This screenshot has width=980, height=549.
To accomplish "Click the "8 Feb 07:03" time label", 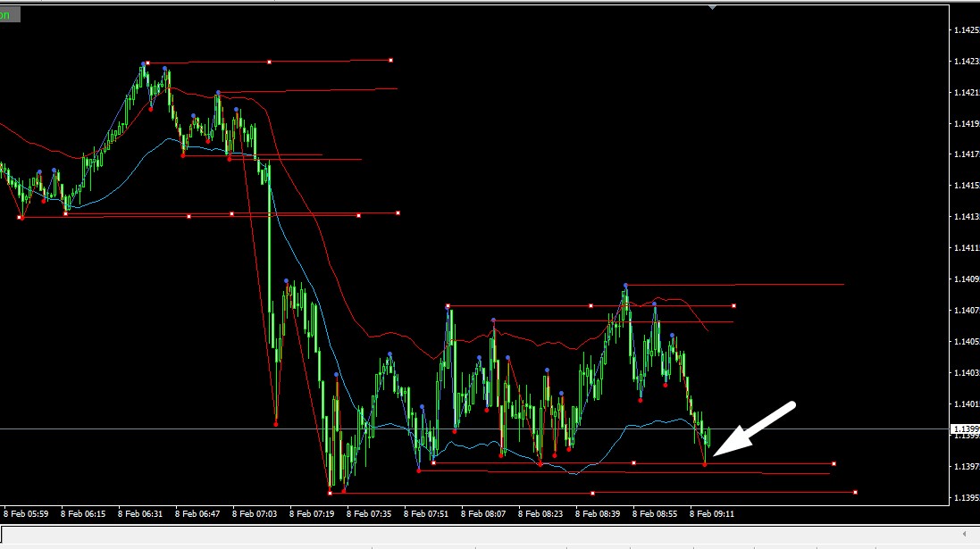I will coord(255,514).
